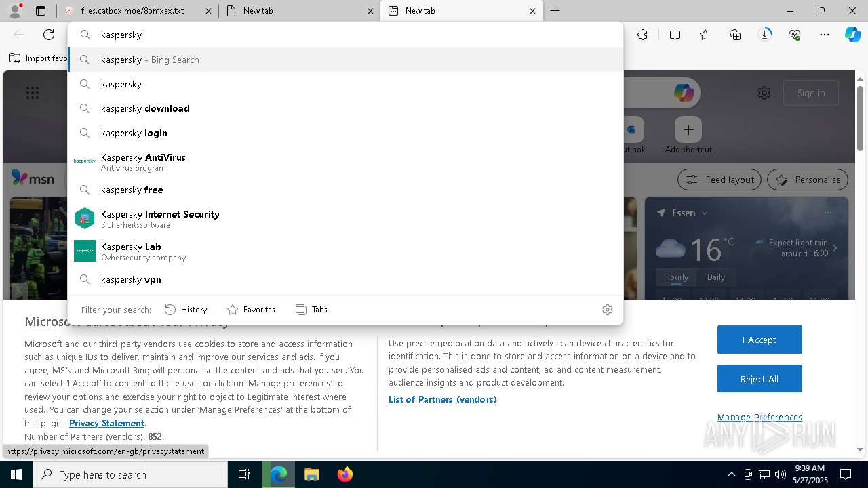This screenshot has height=488, width=868.
Task: Select Kaspersky AntiVirus suggestion
Action: click(x=345, y=161)
